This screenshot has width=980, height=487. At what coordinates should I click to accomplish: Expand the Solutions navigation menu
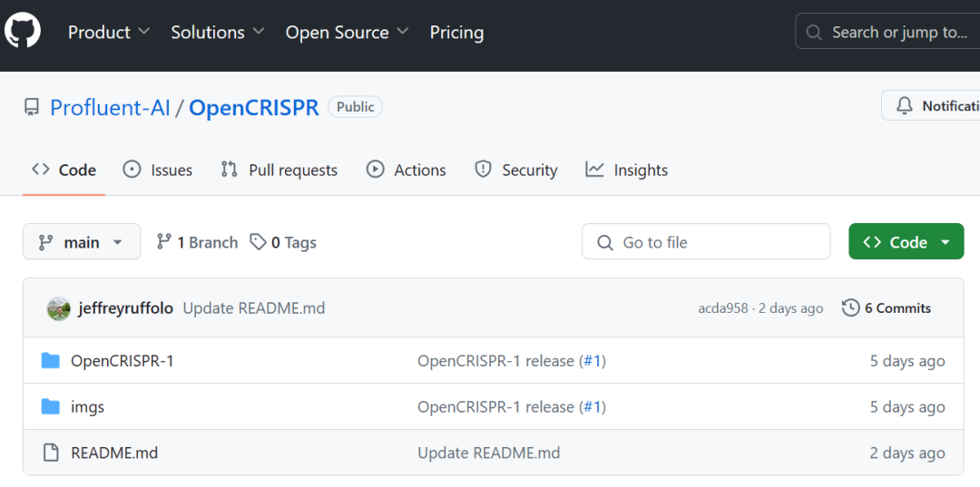click(x=218, y=33)
